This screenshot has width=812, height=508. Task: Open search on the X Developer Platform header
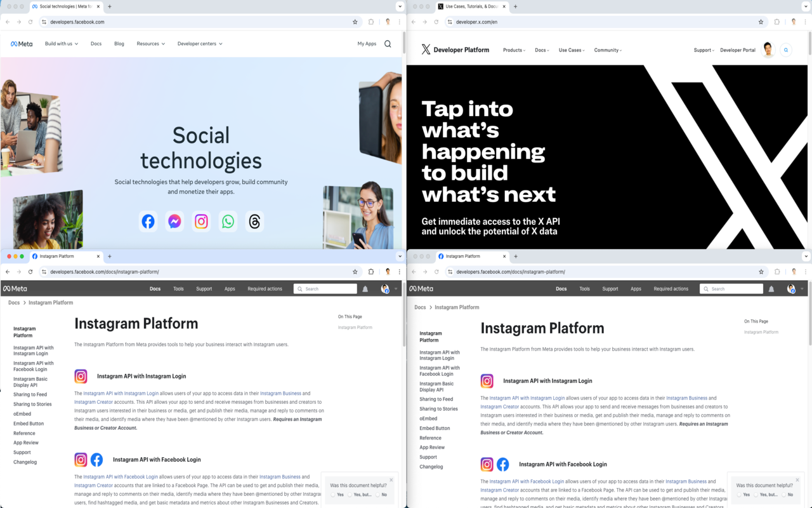786,50
